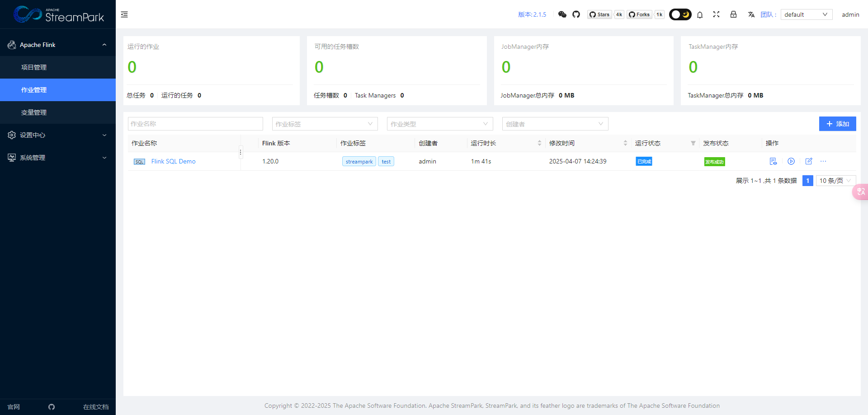868x415 pixels.
Task: Open the 运行状态 column filter
Action: pyautogui.click(x=693, y=143)
